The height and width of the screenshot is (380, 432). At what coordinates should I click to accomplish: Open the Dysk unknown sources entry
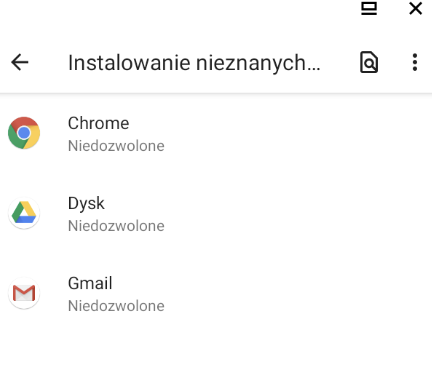216,213
